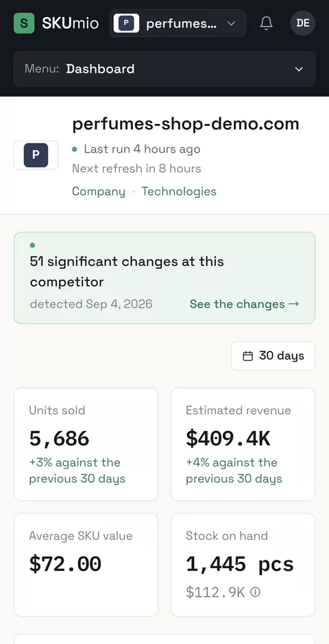Open the Technologies link
The width and height of the screenshot is (329, 644).
pyautogui.click(x=179, y=191)
